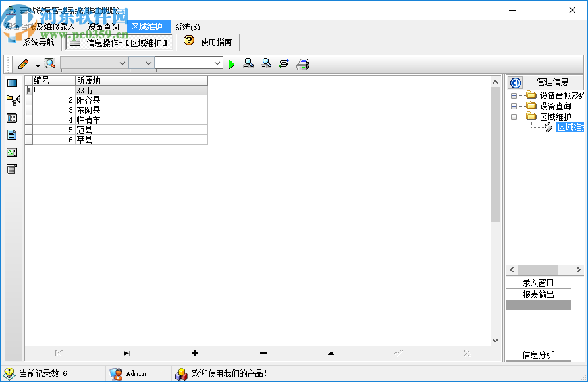
Task: Collapse the 管理信息 panel with round arrow
Action: pos(516,82)
